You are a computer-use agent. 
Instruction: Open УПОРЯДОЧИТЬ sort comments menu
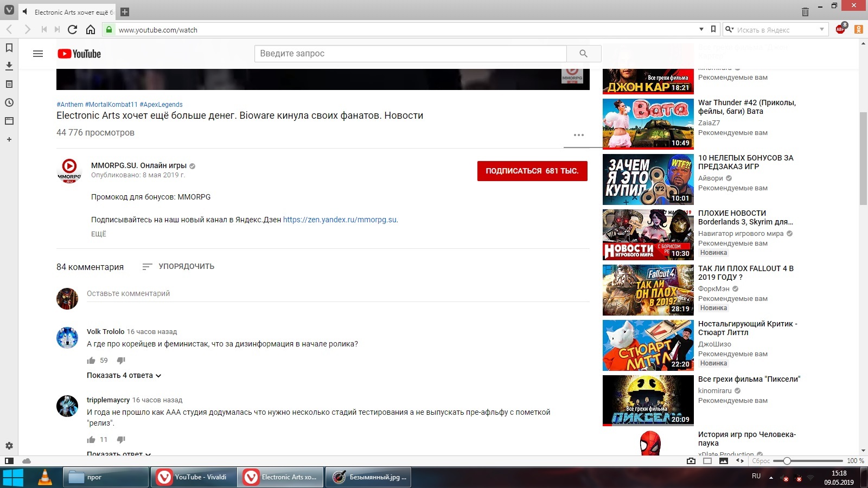click(178, 266)
